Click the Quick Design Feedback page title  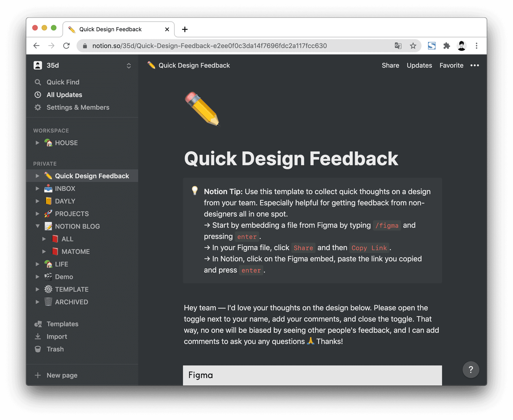click(x=291, y=158)
